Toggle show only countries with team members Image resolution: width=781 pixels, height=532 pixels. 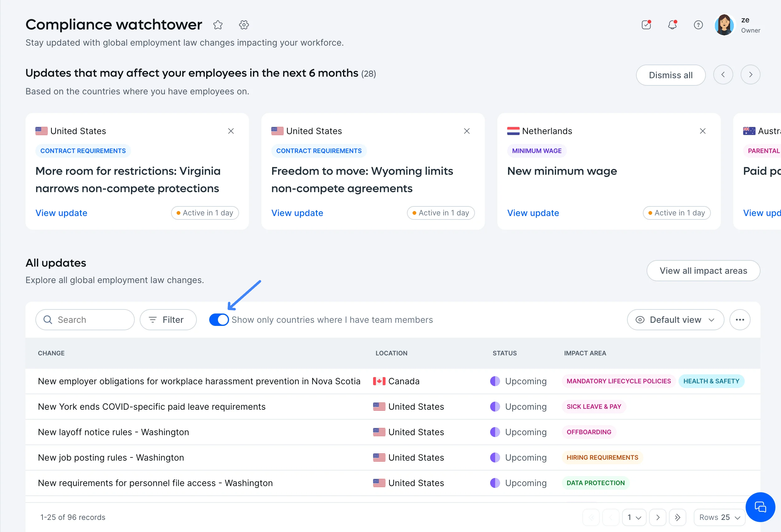[x=219, y=320]
